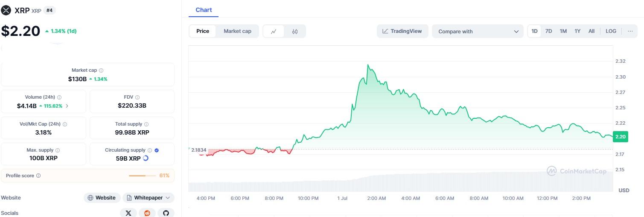Visit the XRP Website link

[102, 198]
